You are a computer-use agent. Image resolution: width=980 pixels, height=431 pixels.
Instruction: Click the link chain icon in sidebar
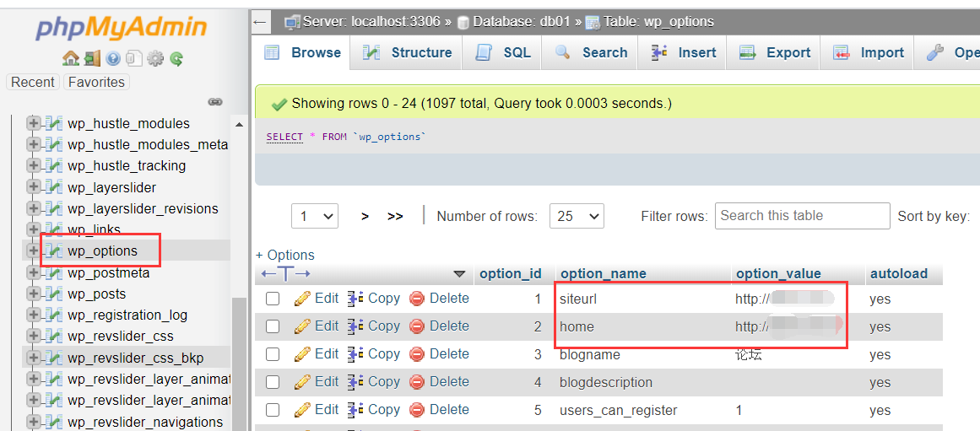click(215, 102)
